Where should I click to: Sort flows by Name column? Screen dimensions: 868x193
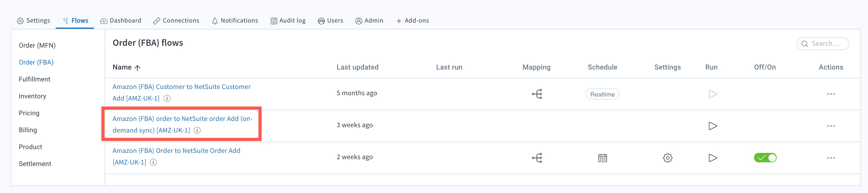[126, 67]
